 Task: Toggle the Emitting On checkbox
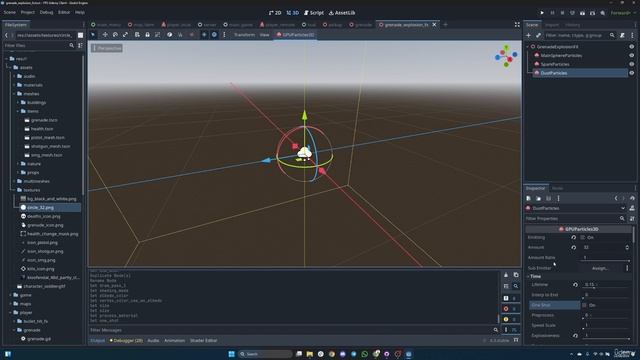coord(583,237)
